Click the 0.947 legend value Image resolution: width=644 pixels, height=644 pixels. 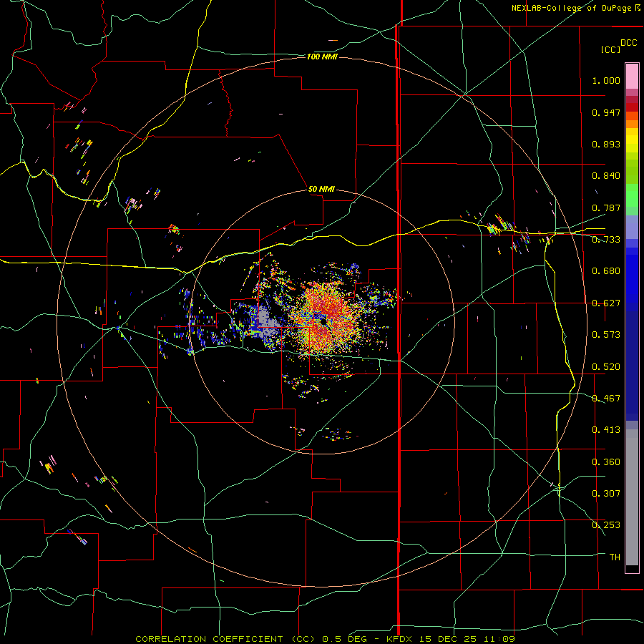606,112
